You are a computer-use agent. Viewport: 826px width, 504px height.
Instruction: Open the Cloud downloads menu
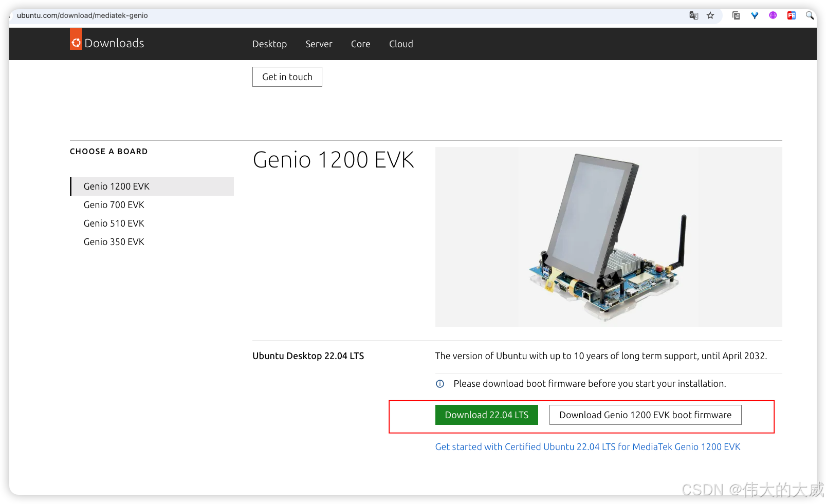[401, 44]
